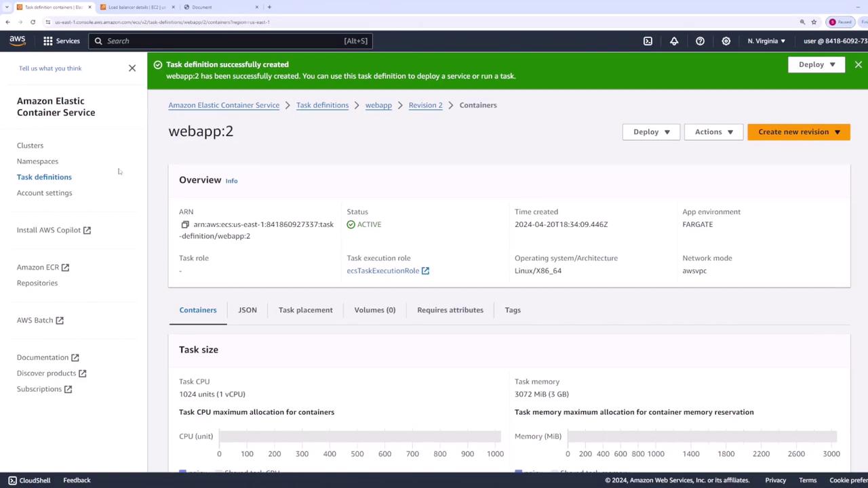Bookmark the page with star icon
This screenshot has height=488, width=868.
[x=814, y=22]
